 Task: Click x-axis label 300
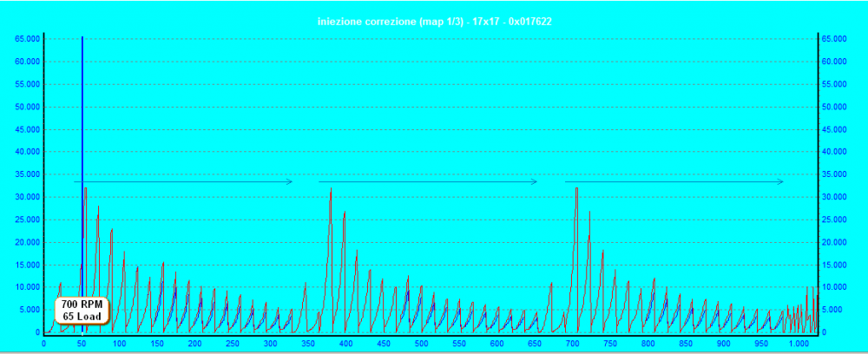pos(270,343)
